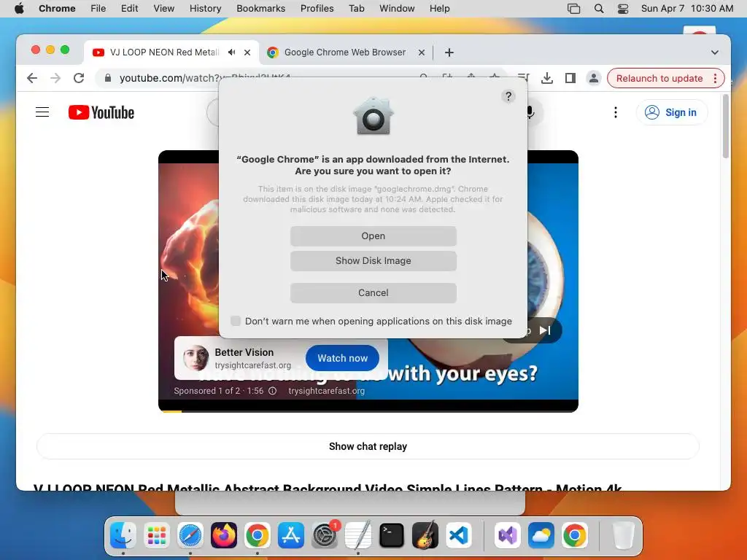This screenshot has height=560, width=747.
Task: Open the Bookmarks menu
Action: point(260,9)
